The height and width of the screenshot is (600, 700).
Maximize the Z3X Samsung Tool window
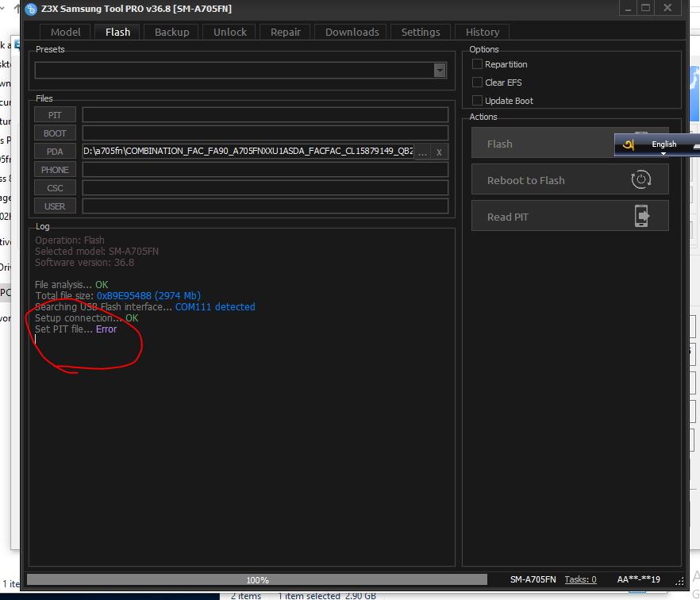(x=645, y=9)
